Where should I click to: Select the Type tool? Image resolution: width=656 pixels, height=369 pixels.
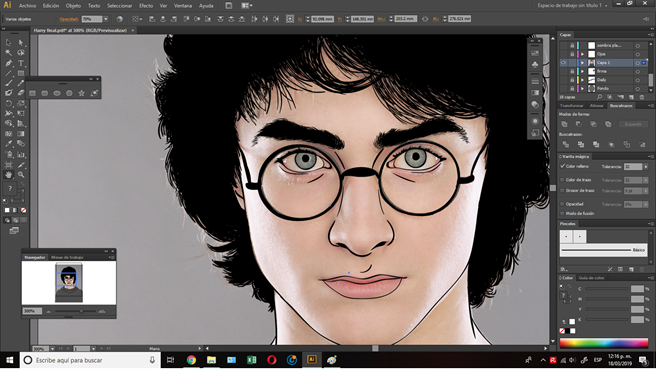(20, 63)
